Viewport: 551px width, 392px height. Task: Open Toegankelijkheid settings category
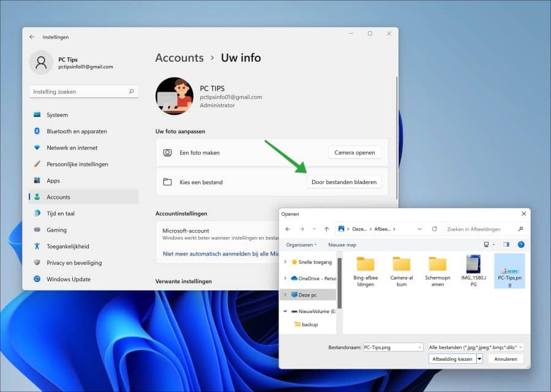[84, 246]
